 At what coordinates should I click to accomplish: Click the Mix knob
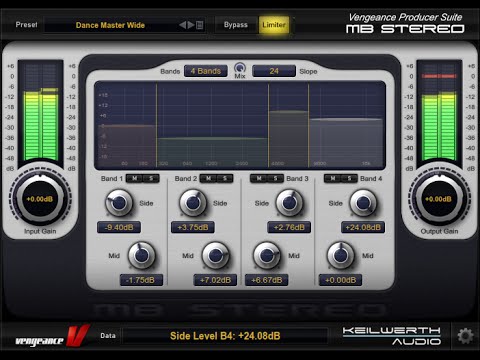[x=240, y=68]
